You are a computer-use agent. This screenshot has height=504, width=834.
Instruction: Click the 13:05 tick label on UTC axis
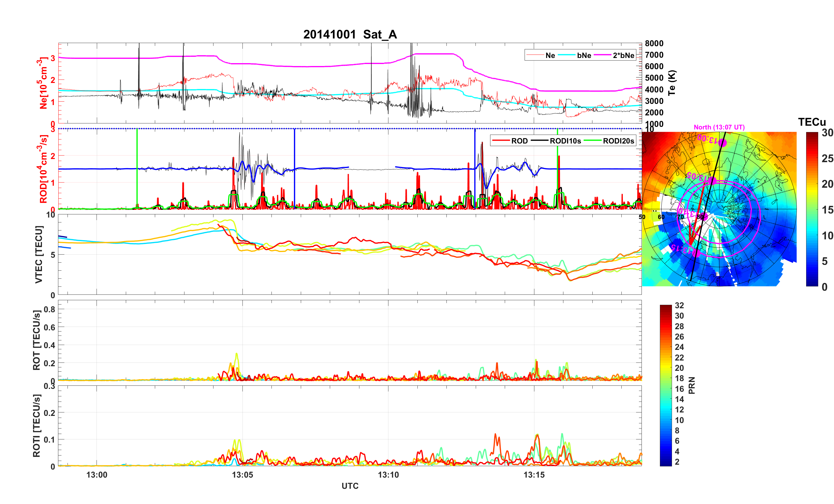tap(242, 475)
